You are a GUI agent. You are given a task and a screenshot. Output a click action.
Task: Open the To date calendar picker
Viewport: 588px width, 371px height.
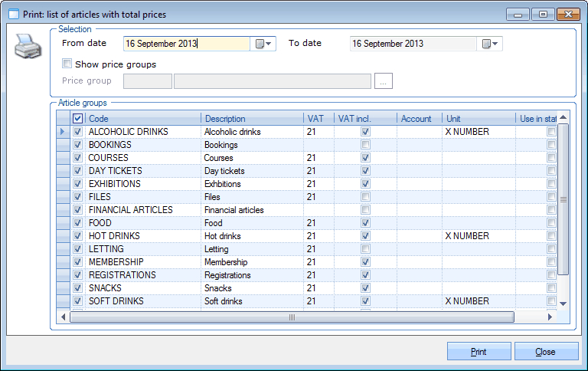pyautogui.click(x=490, y=44)
